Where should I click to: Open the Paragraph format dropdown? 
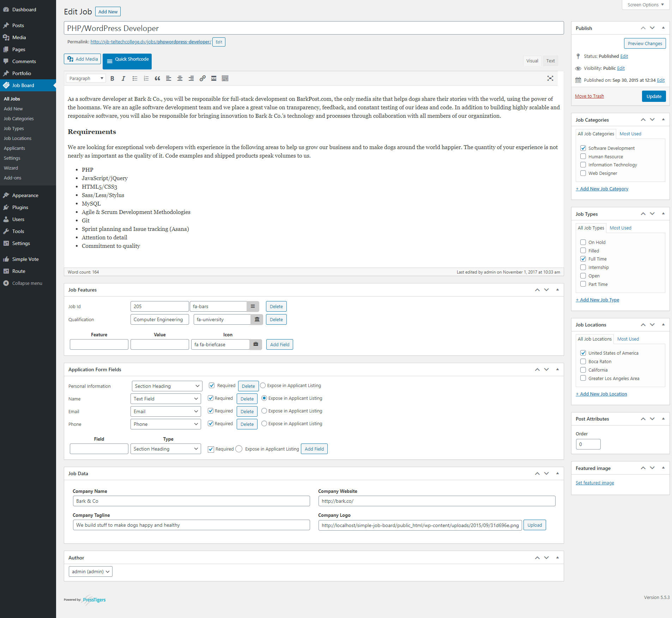click(86, 78)
